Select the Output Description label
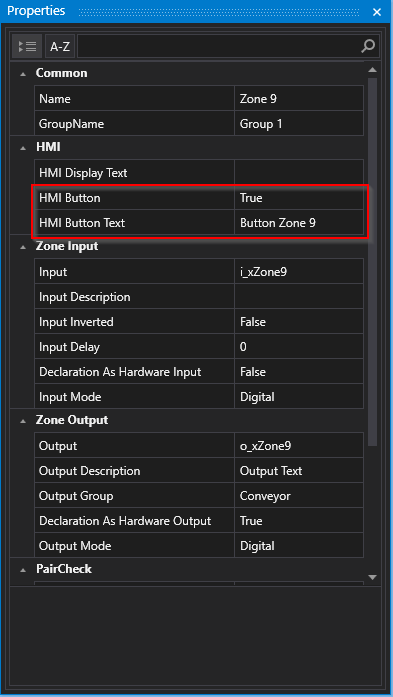This screenshot has height=697, width=393. (x=89, y=470)
